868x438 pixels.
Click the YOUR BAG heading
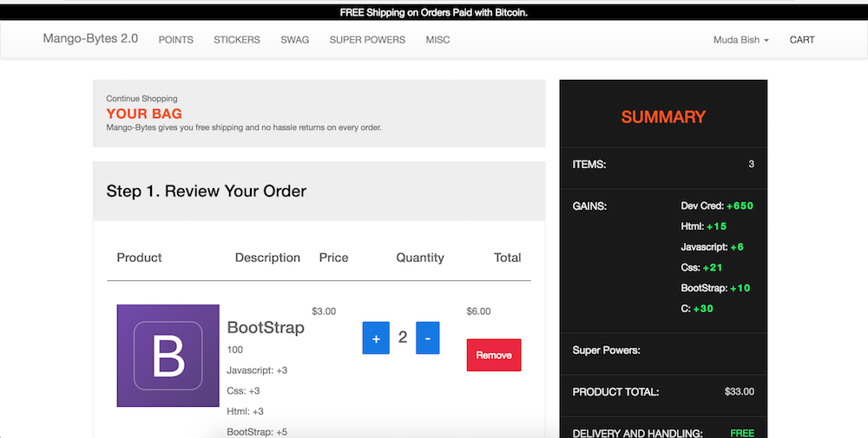coord(144,114)
